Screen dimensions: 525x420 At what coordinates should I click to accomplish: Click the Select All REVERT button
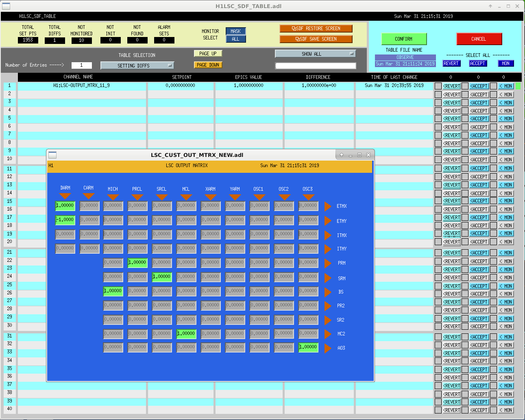coord(451,63)
